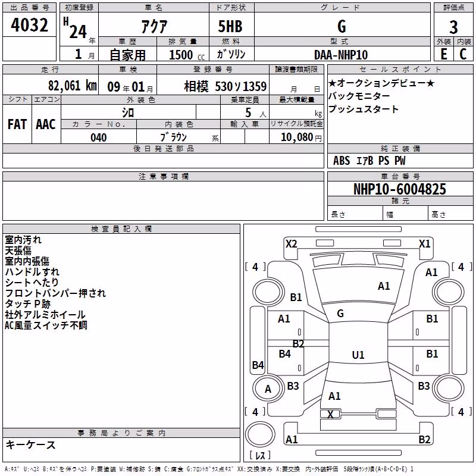Click grade value G

click(342, 26)
